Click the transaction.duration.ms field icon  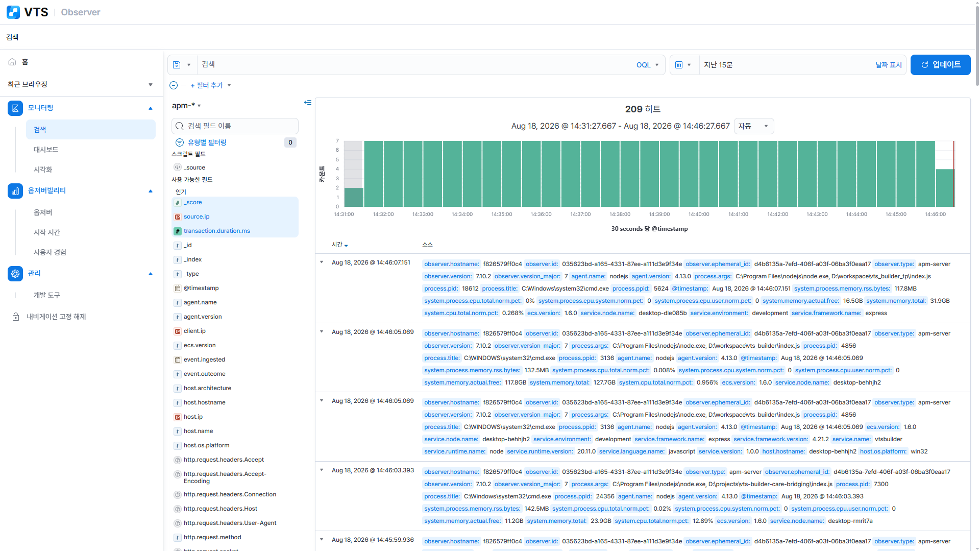(178, 231)
